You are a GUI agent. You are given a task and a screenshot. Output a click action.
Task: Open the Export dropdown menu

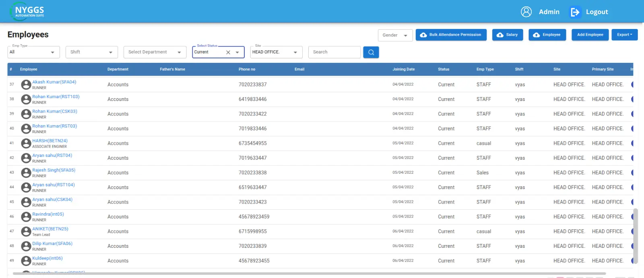click(624, 35)
